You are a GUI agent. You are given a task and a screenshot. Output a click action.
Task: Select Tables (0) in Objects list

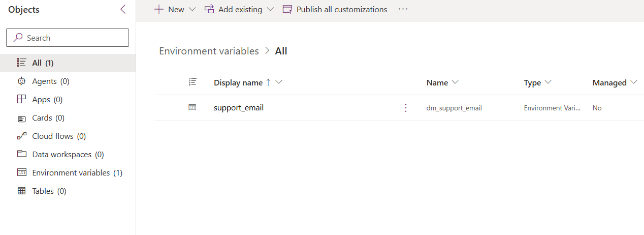68,191
